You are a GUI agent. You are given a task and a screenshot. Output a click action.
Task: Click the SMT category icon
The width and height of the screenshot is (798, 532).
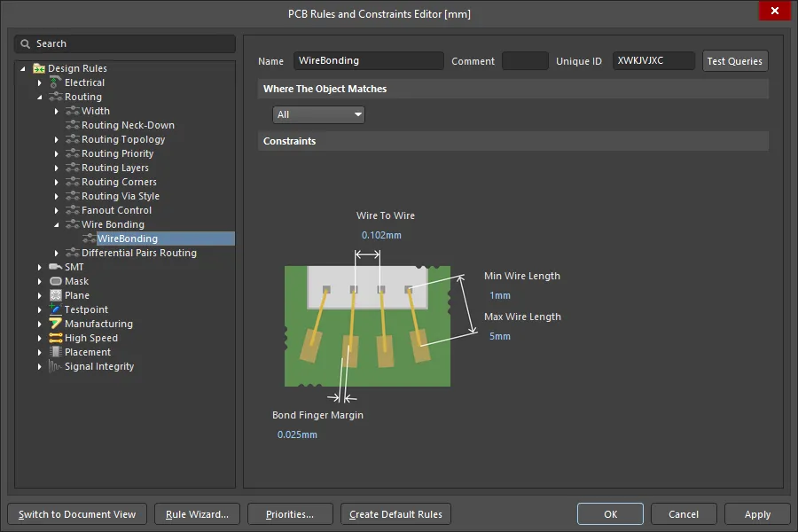[56, 267]
